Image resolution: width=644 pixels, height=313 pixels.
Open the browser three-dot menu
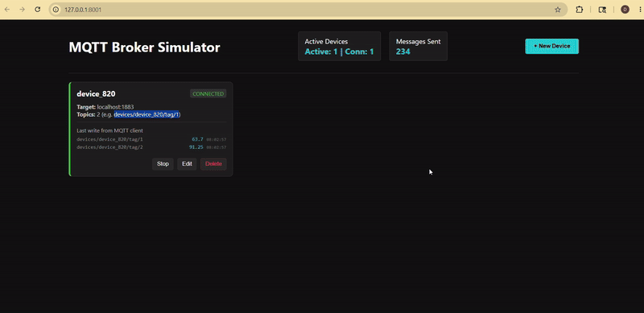pyautogui.click(x=640, y=10)
